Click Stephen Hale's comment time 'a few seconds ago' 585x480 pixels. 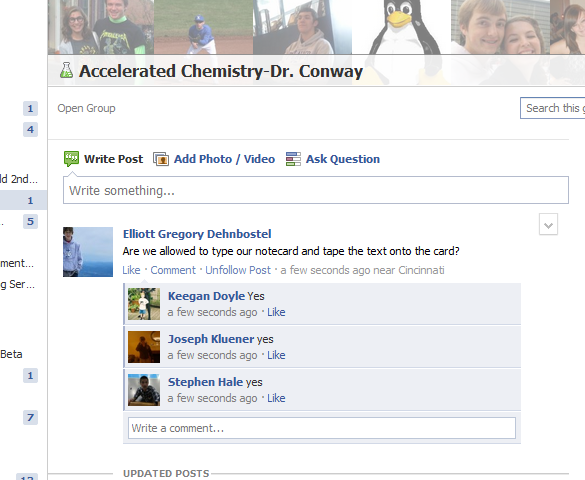[212, 398]
